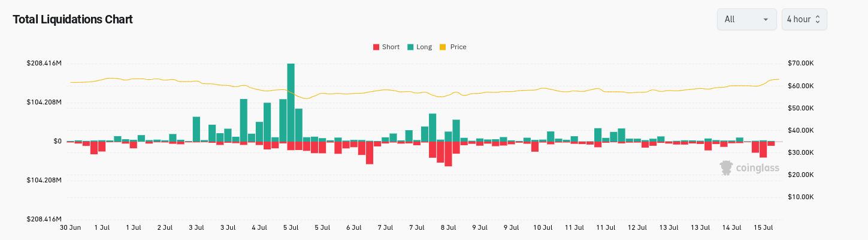
Task: Click the Total Liquidations Chart title
Action: 72,19
